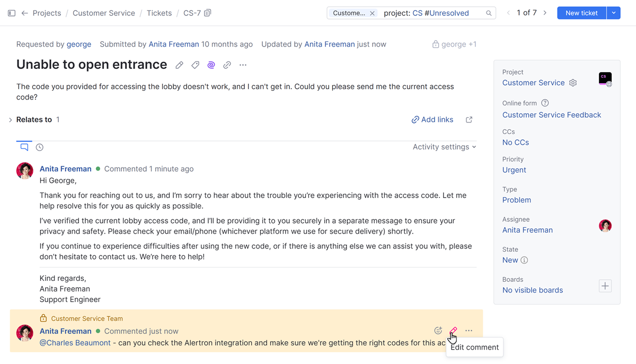Open the Activity settings dropdown

(444, 147)
